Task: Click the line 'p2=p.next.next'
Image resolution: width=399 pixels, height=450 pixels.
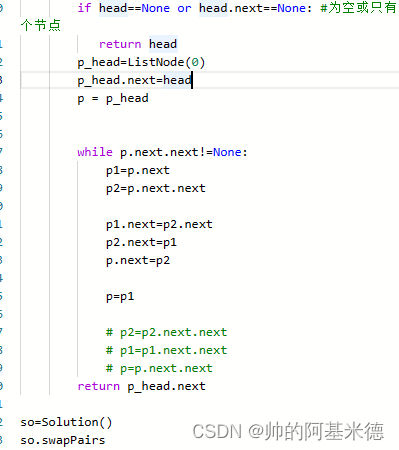Action: click(156, 188)
